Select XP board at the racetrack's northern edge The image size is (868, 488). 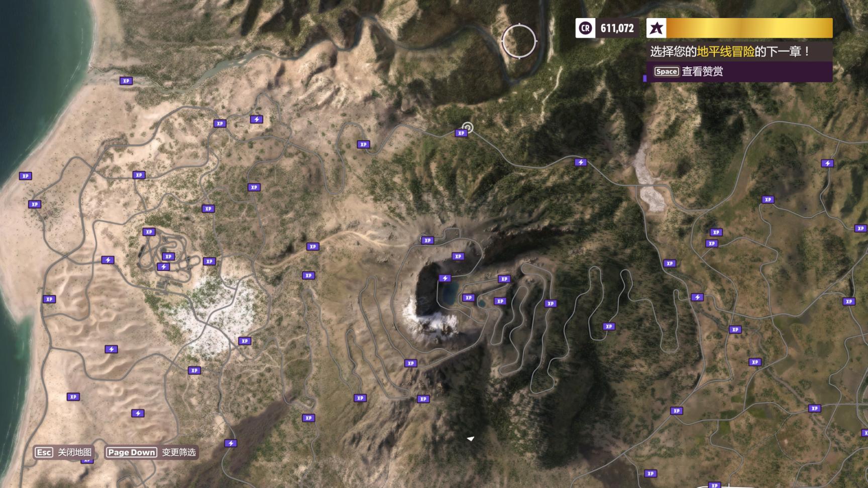tap(148, 232)
